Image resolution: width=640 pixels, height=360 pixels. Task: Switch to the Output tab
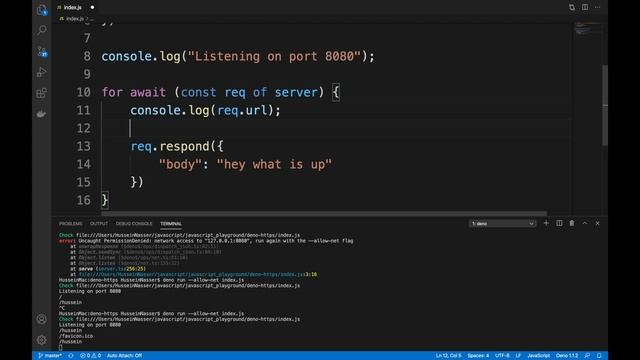click(99, 224)
